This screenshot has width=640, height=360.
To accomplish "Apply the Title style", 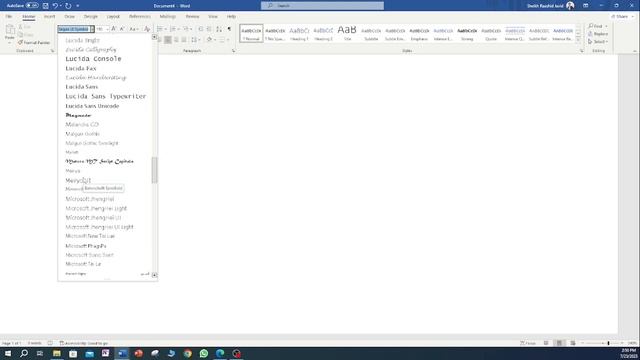I will pyautogui.click(x=347, y=33).
